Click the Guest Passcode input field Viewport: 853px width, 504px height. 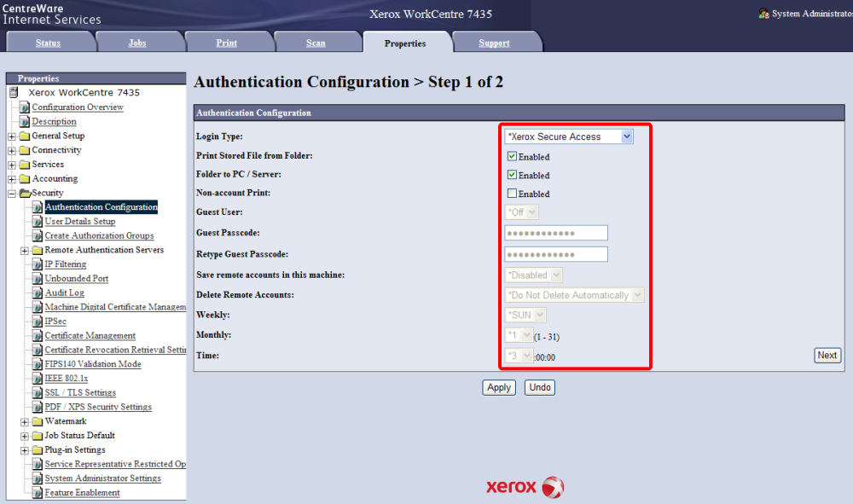tap(556, 233)
